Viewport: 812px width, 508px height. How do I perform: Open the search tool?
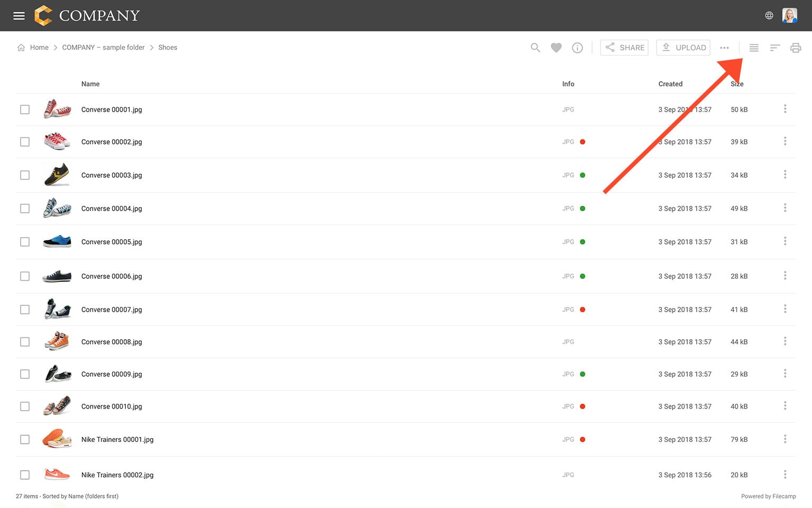[536, 48]
